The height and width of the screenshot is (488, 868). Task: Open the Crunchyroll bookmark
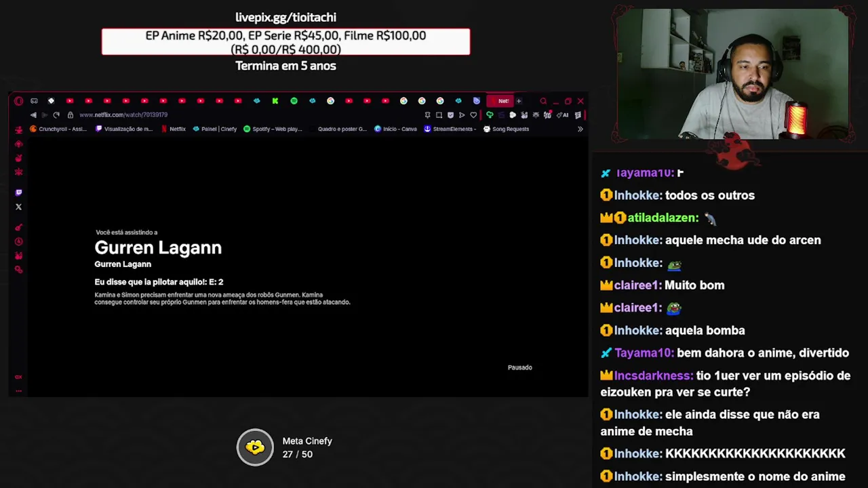click(58, 129)
